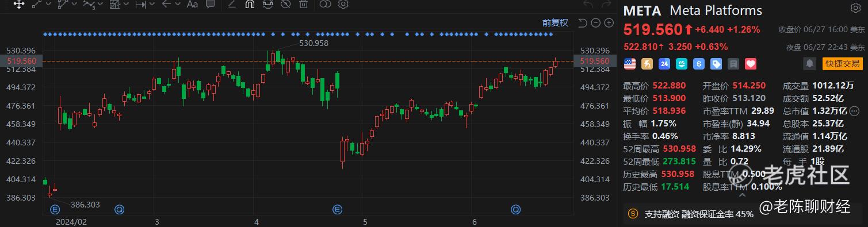Toggle hide all drawings eye icon

[x=285, y=4]
